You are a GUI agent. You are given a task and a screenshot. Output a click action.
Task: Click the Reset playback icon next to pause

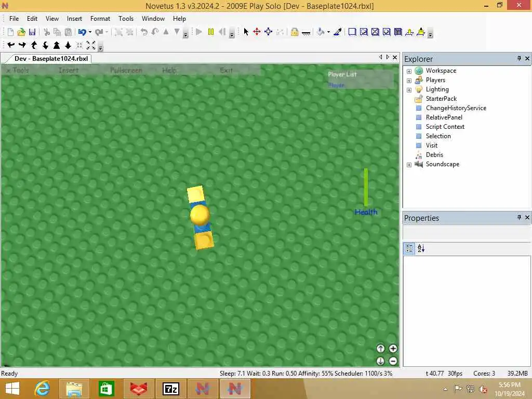pyautogui.click(x=222, y=32)
